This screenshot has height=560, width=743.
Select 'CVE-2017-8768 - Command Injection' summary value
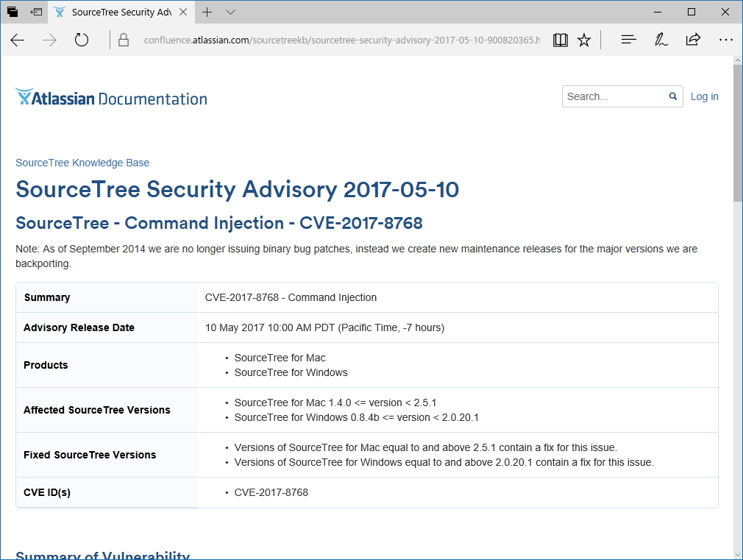(291, 297)
